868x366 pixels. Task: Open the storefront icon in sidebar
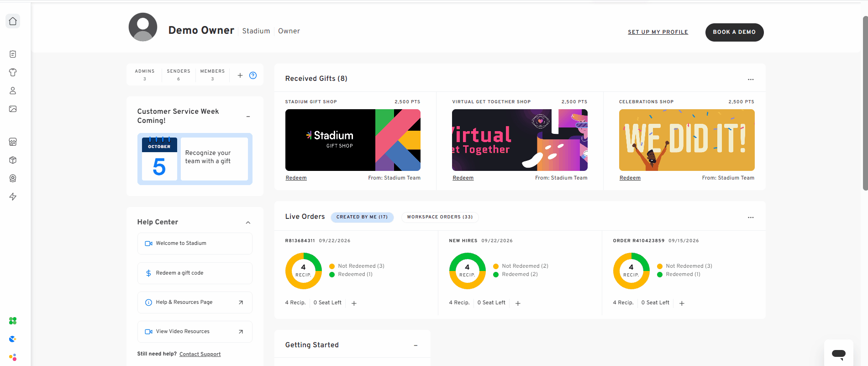point(13,142)
